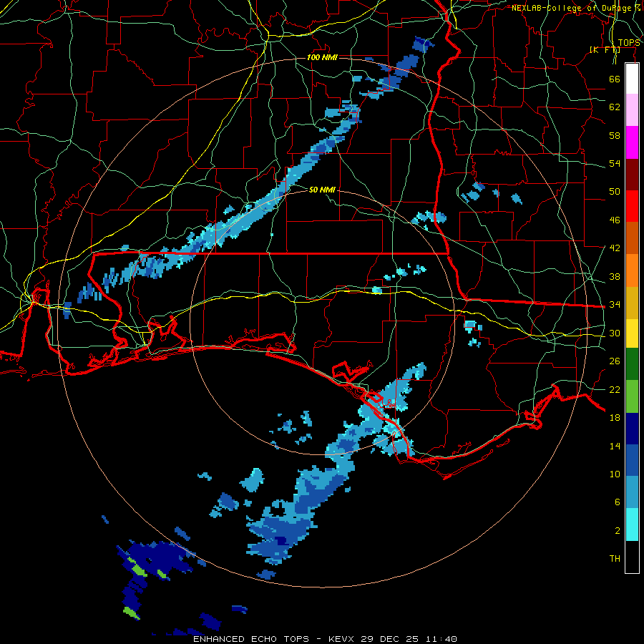Click the "2" legend value

click(x=618, y=531)
